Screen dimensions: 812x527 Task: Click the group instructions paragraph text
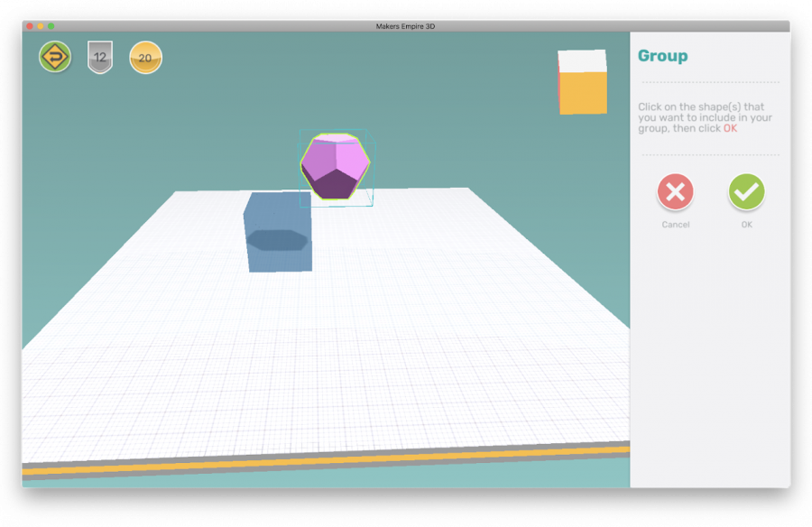[691, 117]
